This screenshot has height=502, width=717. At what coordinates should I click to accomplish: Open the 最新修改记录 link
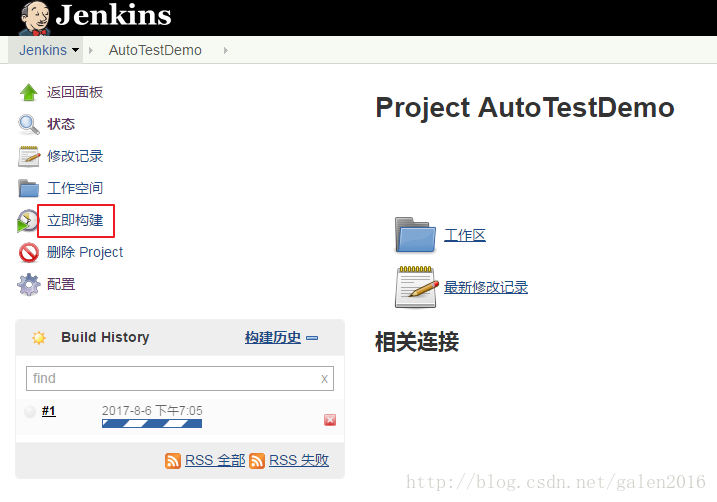coord(486,288)
